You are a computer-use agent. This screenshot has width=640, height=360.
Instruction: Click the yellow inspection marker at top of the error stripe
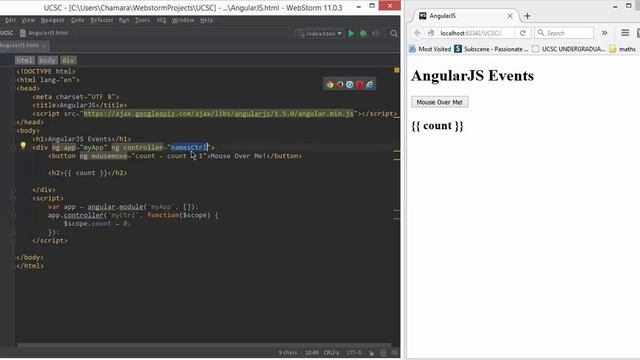click(x=397, y=70)
